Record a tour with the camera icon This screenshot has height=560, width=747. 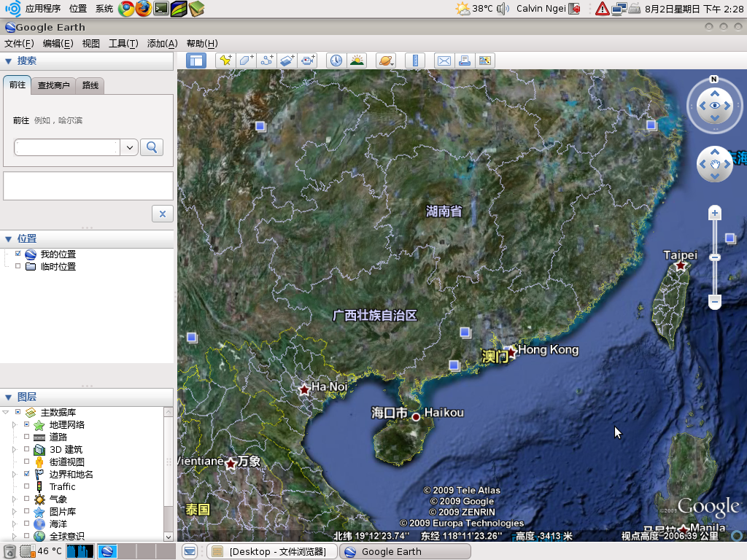click(309, 61)
